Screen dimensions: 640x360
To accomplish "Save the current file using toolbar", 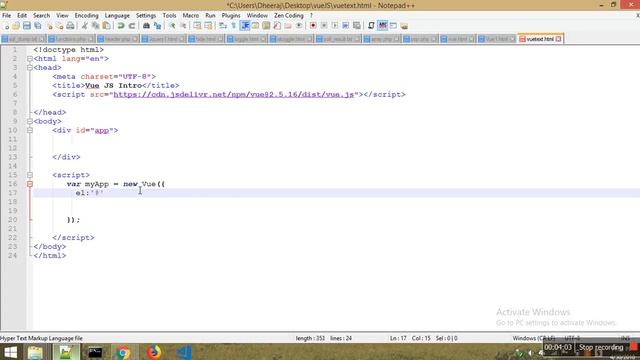I will click(27, 26).
